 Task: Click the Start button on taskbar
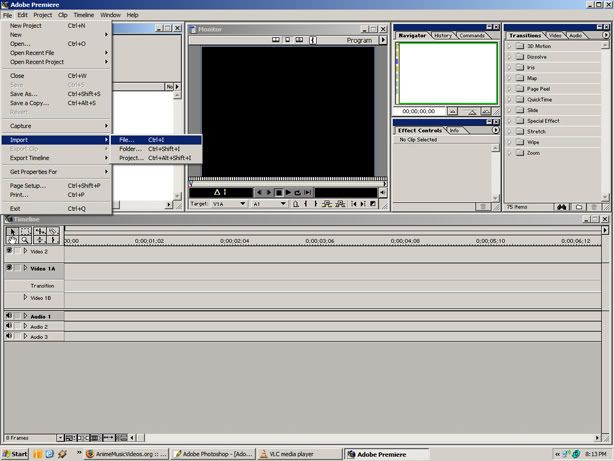15,454
